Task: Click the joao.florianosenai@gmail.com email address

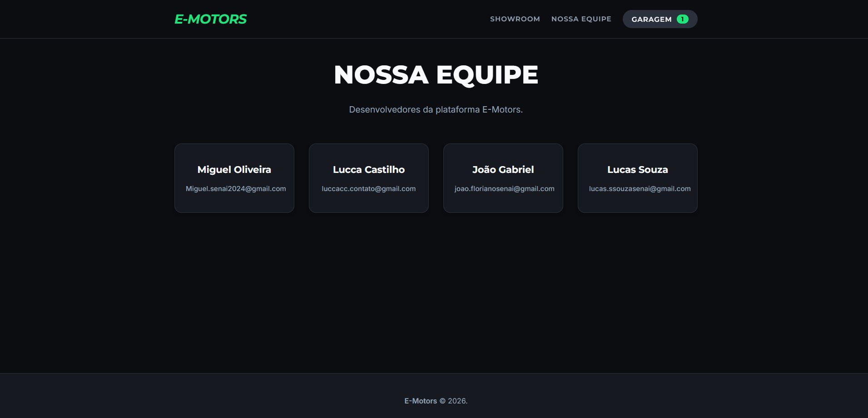Action: [504, 189]
